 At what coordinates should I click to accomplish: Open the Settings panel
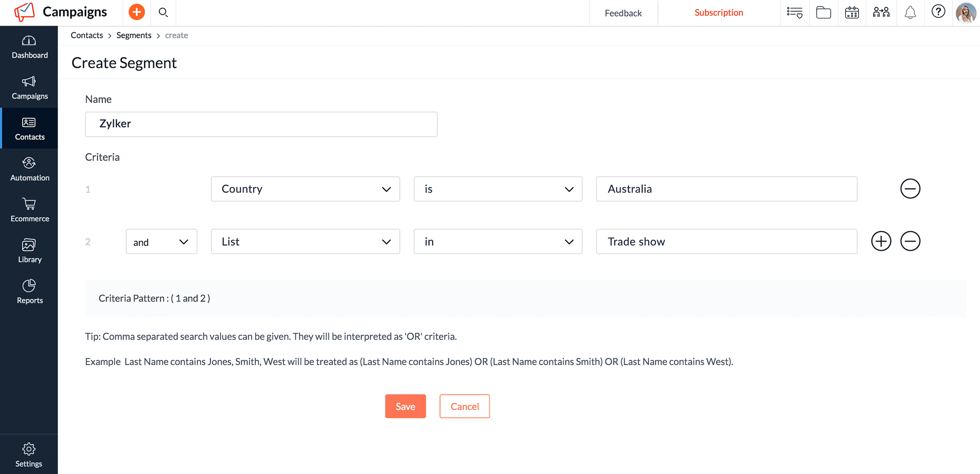(29, 455)
